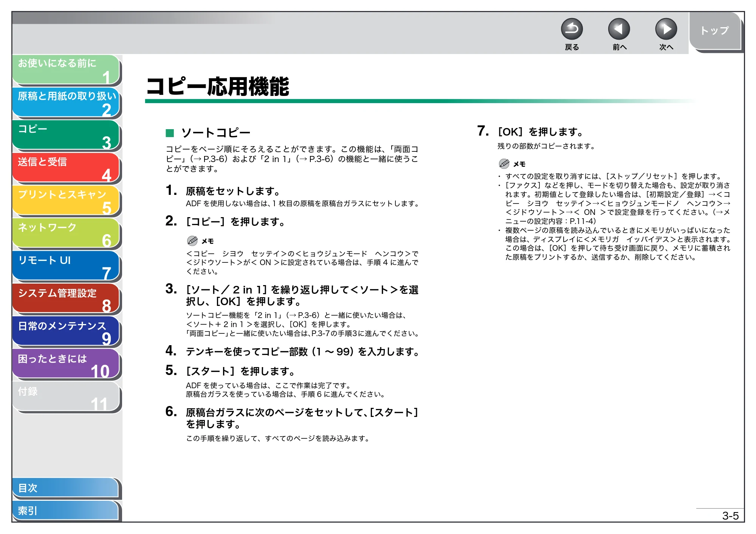Go to previous page with 前へ icon
The height and width of the screenshot is (534, 756).
point(619,29)
